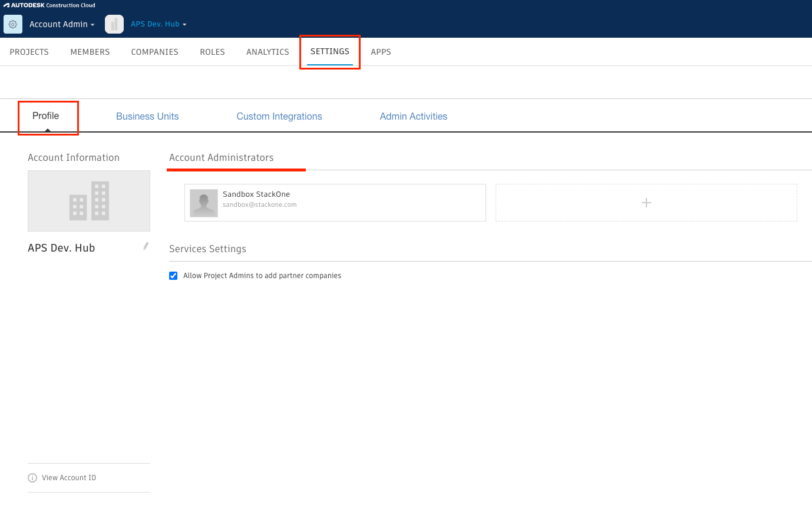
Task: Click the View Account ID info icon
Action: click(x=32, y=478)
